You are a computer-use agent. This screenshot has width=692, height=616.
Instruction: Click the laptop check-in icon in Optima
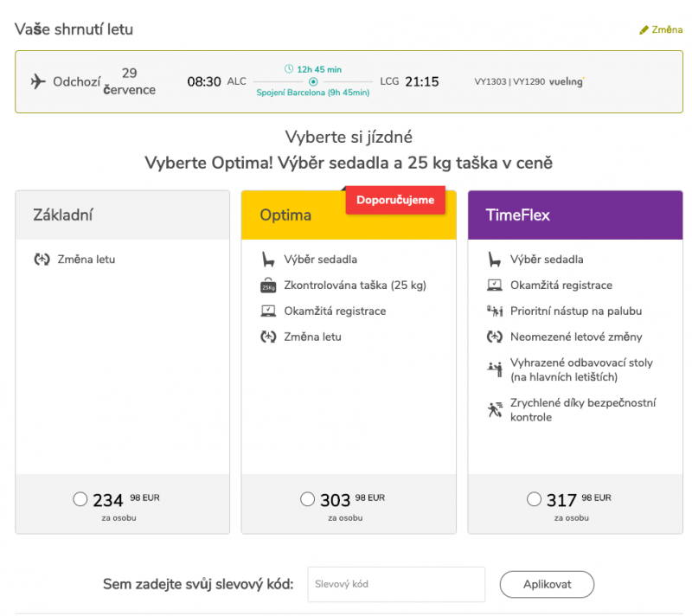268,311
